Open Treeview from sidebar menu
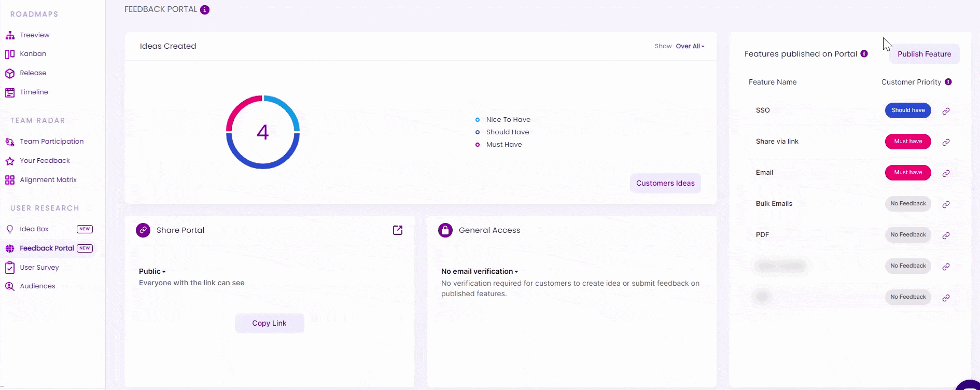This screenshot has width=980, height=390. pyautogui.click(x=35, y=35)
